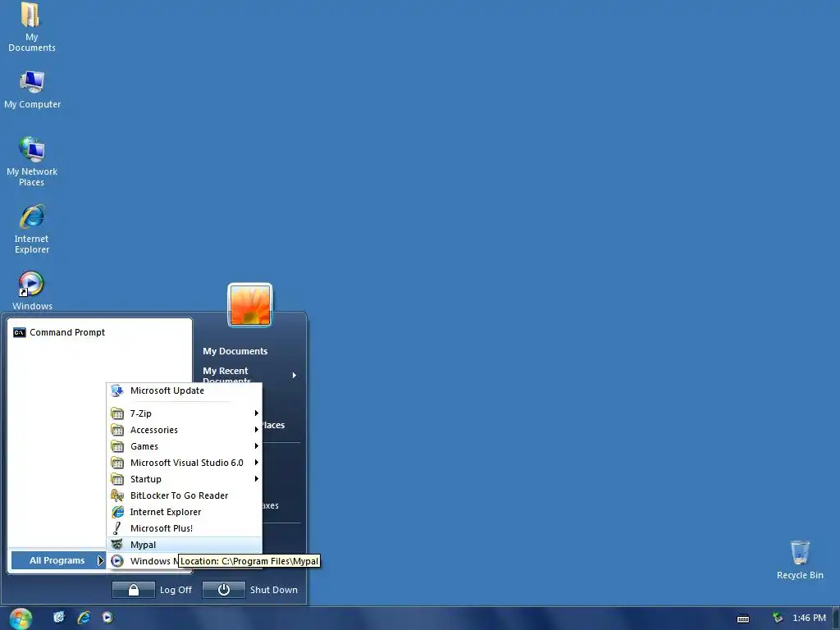Expand the Accessories folder submenu

pos(185,430)
